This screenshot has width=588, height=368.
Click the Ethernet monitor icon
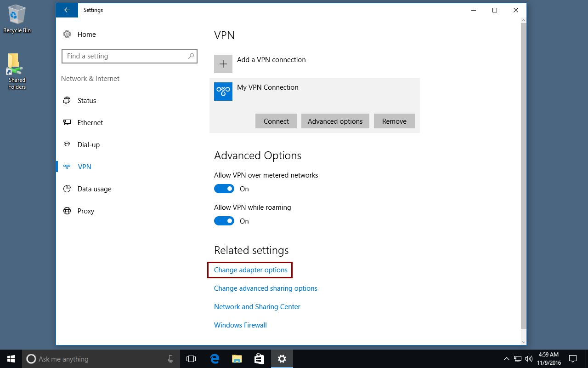tap(67, 122)
